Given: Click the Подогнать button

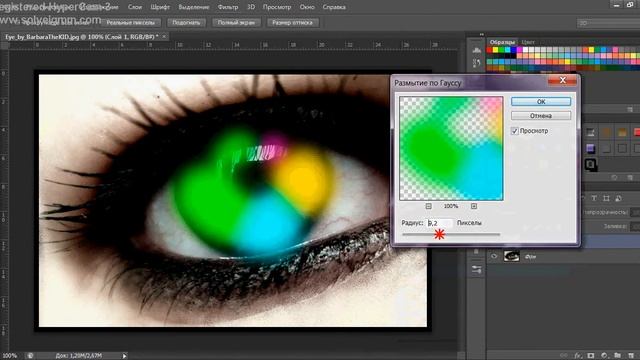Looking at the screenshot, I should tap(186, 22).
